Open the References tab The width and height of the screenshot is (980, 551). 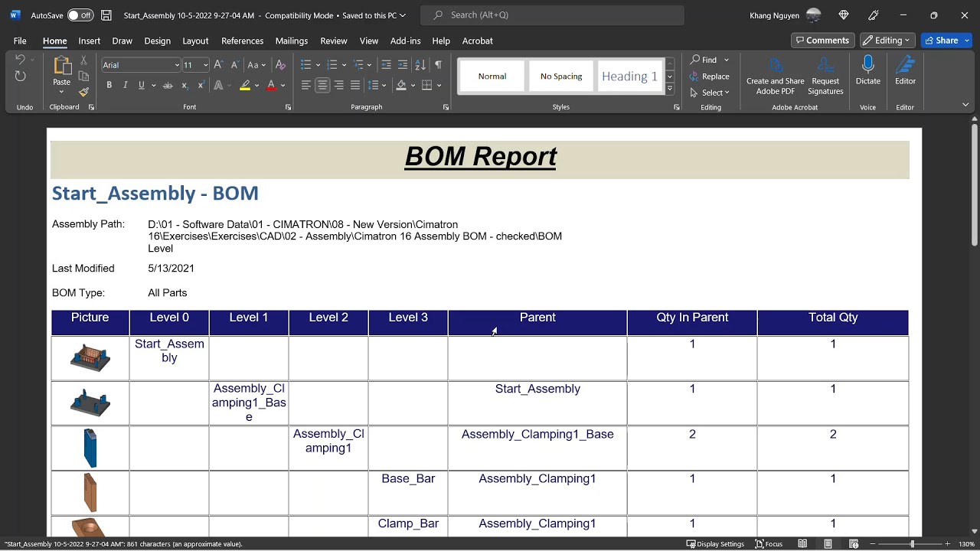(242, 41)
